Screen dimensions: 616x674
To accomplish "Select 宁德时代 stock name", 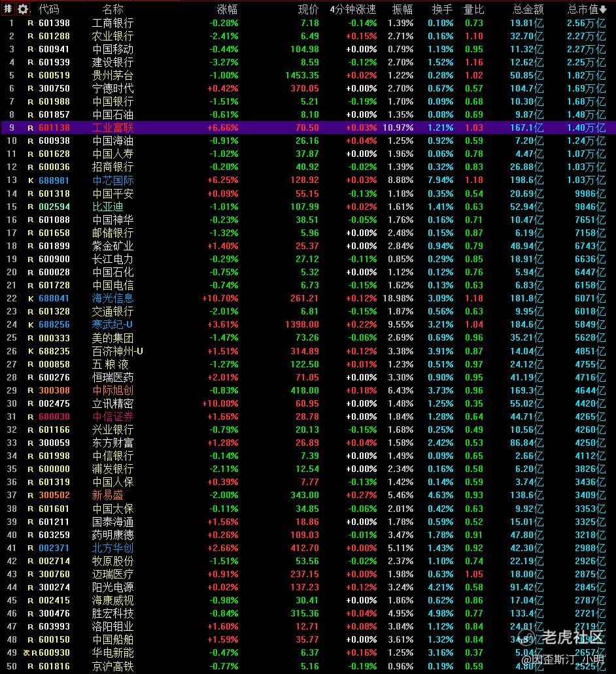I will [112, 88].
